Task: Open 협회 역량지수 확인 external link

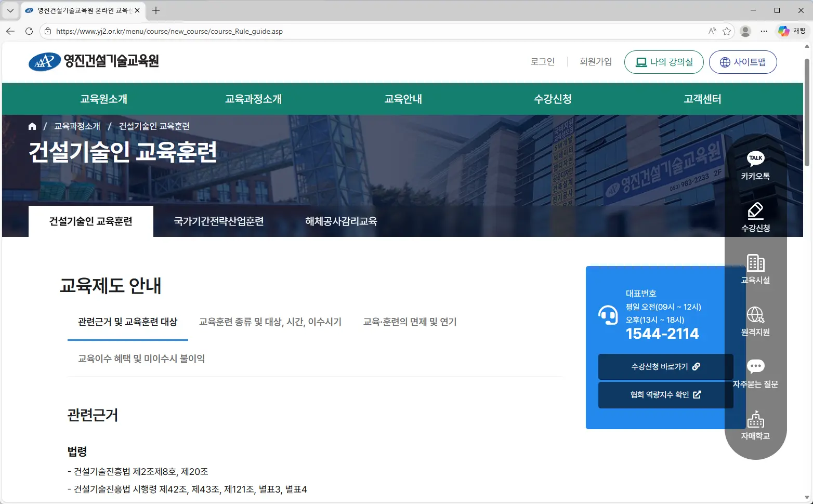Action: tap(665, 394)
